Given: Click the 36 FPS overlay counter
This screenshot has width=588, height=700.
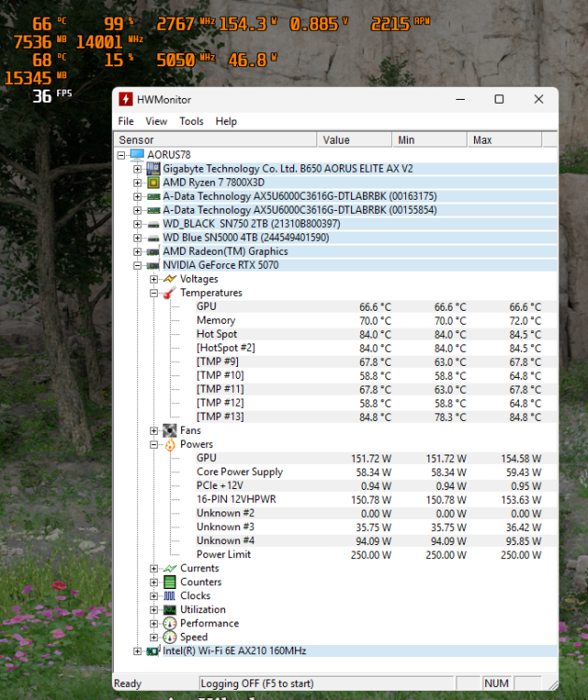Looking at the screenshot, I should [x=51, y=96].
